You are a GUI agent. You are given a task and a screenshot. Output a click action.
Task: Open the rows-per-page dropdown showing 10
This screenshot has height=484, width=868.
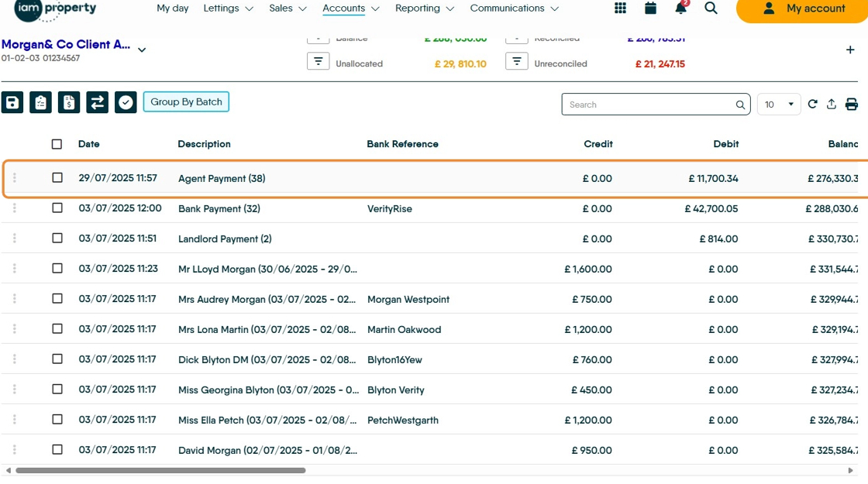[x=779, y=105]
